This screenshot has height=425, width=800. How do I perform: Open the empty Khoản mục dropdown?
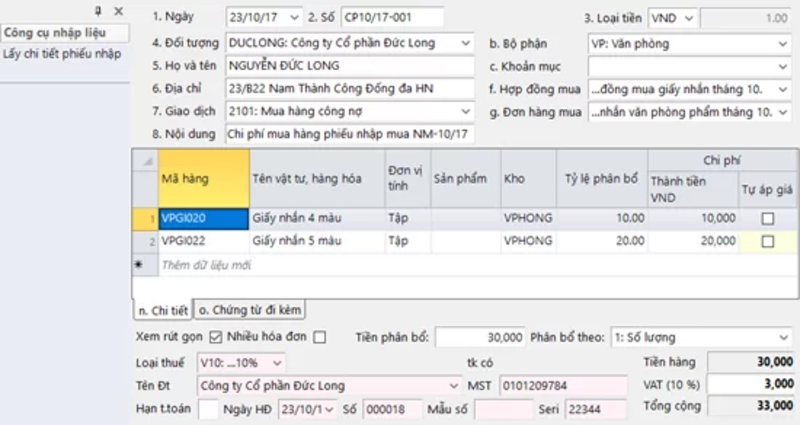pyautogui.click(x=783, y=66)
